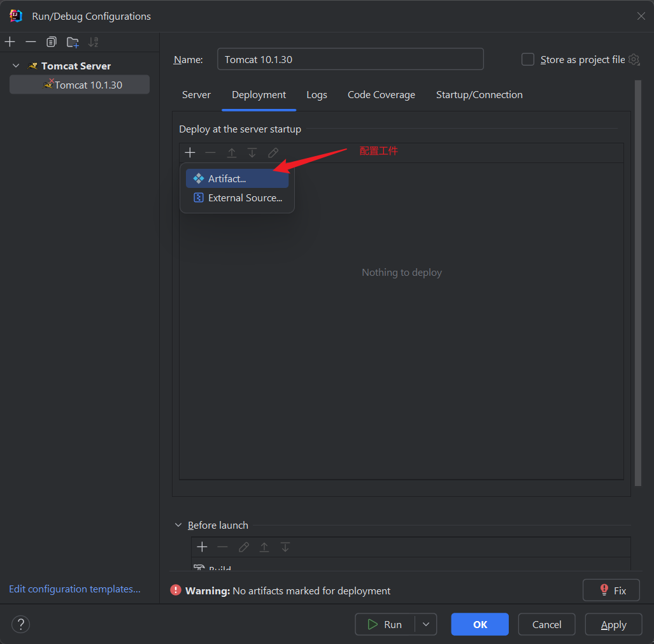The width and height of the screenshot is (654, 644).
Task: Open the Startup/Connection tab
Action: (480, 95)
